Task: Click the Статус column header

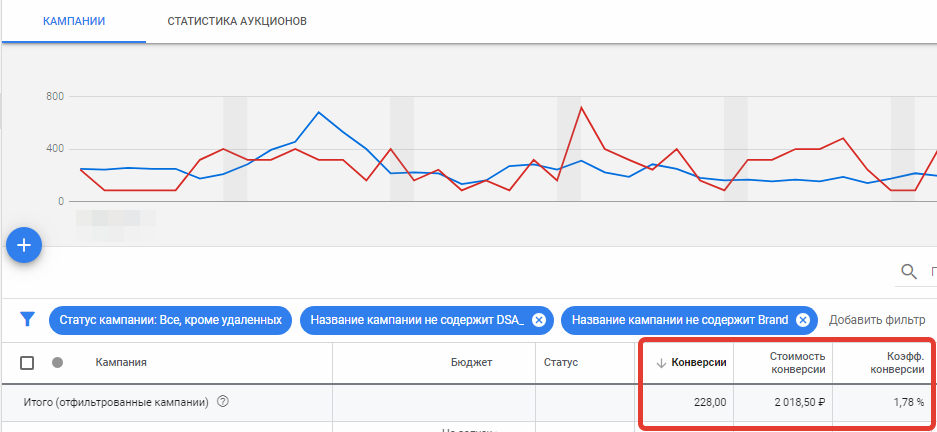Action: [561, 363]
